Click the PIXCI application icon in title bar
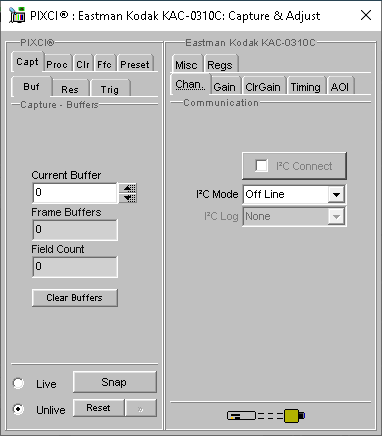 pos(17,15)
